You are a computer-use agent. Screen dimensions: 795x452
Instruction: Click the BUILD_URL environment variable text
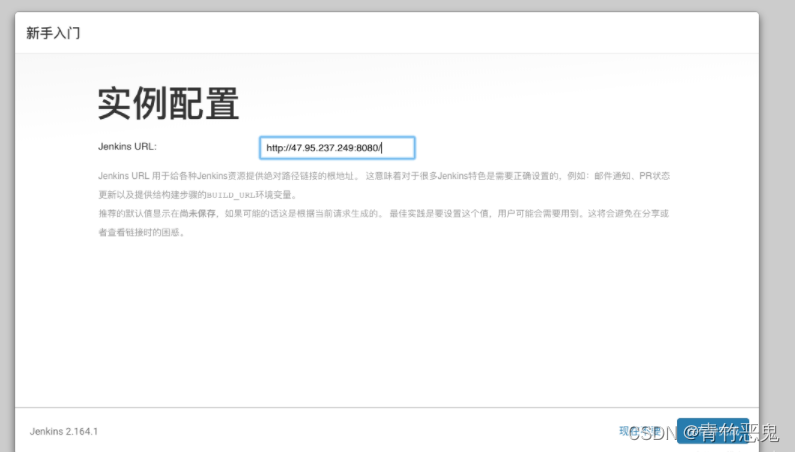pos(231,195)
